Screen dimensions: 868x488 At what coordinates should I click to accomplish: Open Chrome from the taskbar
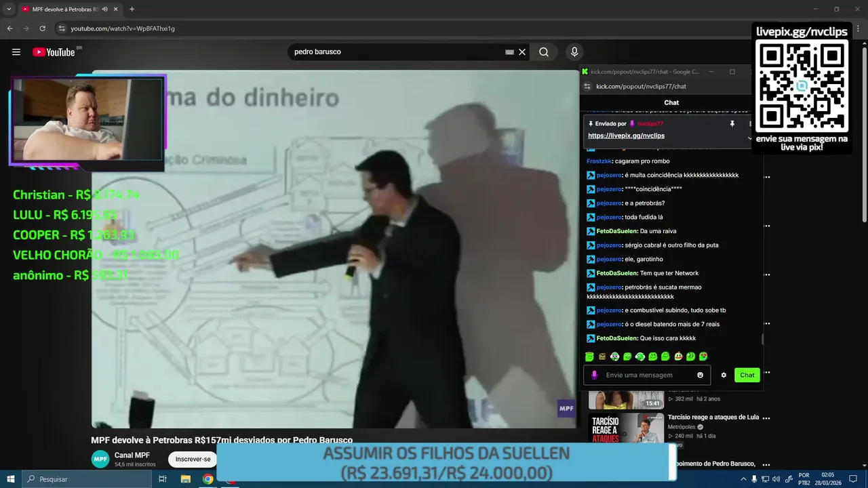208,479
